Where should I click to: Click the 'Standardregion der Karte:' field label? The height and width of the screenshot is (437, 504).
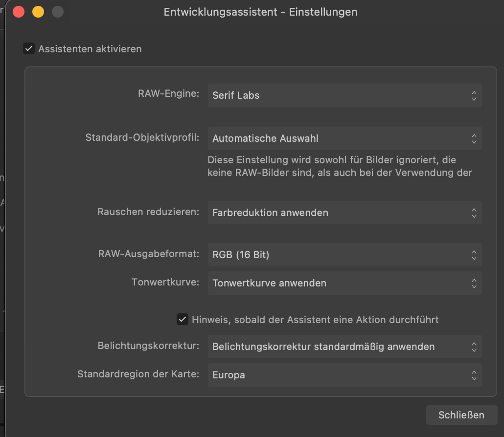pyautogui.click(x=138, y=374)
